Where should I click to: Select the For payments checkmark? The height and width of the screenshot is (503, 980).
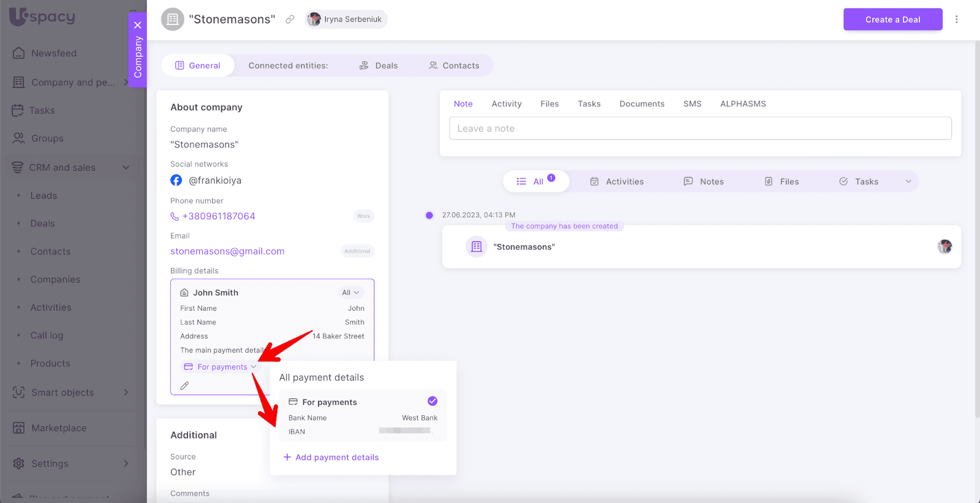pyautogui.click(x=432, y=401)
